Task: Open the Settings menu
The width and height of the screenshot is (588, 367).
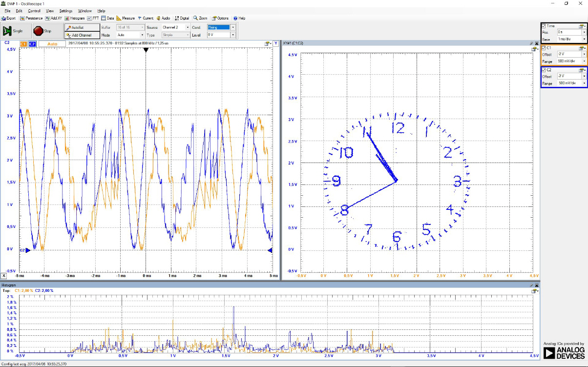Action: (65, 11)
